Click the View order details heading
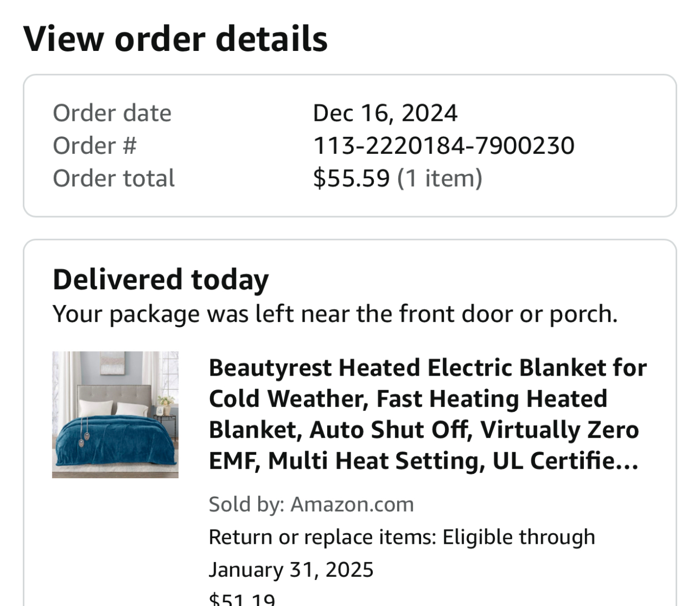This screenshot has height=606, width=700. click(x=176, y=39)
